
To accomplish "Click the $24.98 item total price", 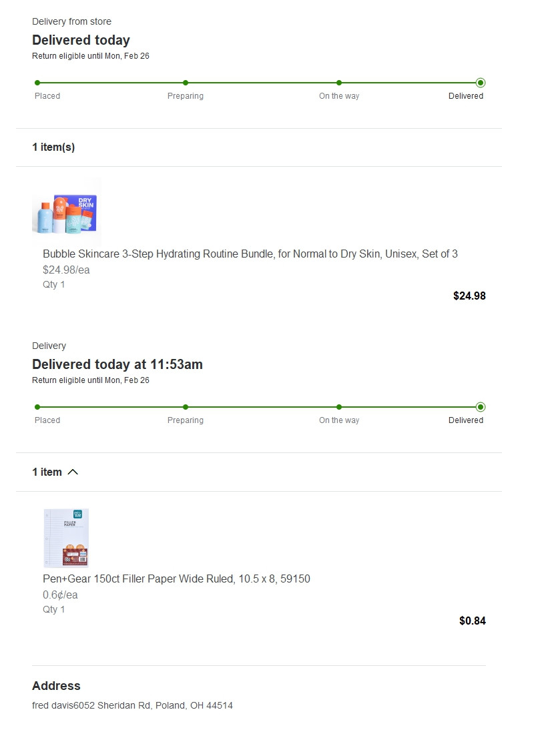I will 469,296.
